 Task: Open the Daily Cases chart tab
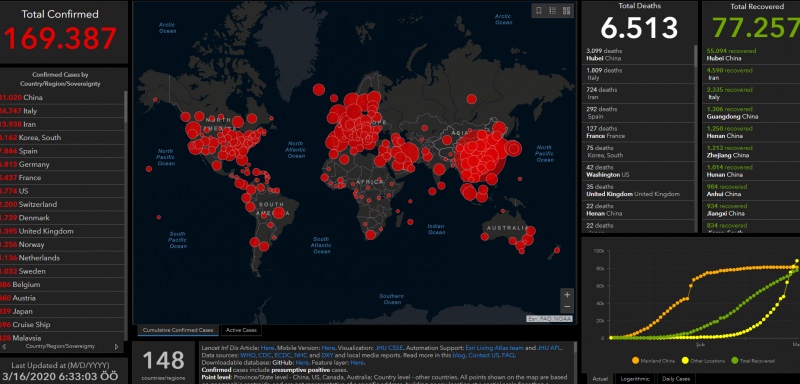click(x=676, y=378)
